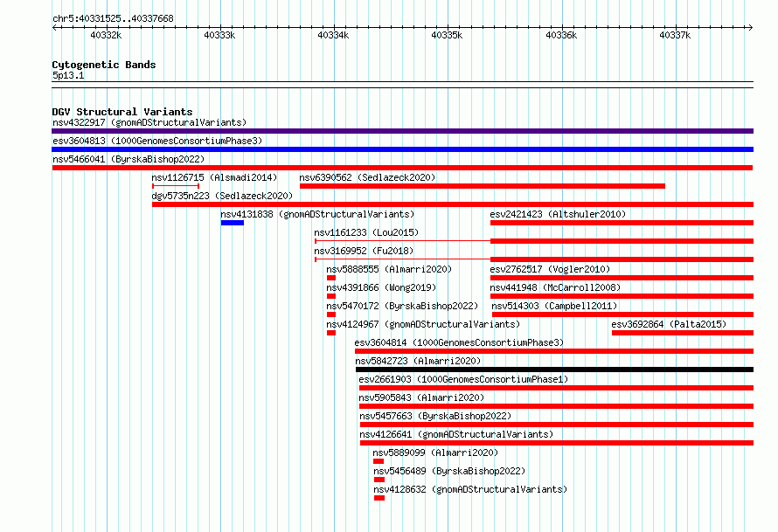This screenshot has width=778, height=532.
Task: Select nsv5905843 Almarri2020 label
Action: 421,397
